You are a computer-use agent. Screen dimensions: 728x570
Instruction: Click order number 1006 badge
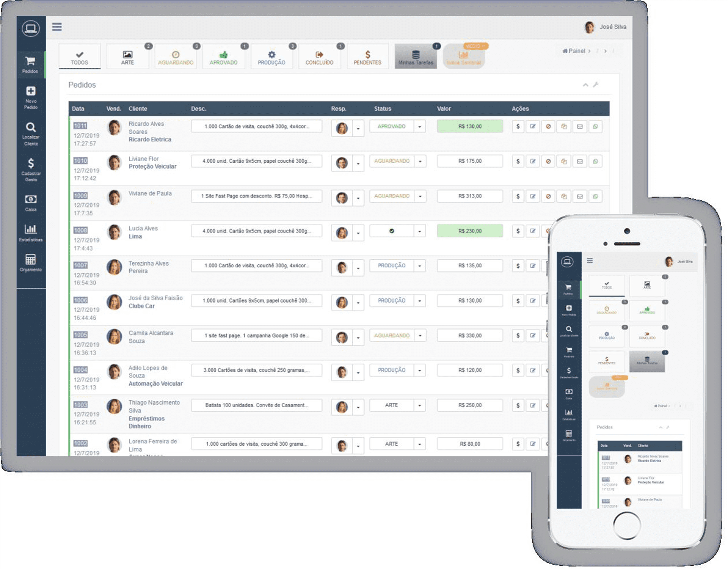click(80, 300)
